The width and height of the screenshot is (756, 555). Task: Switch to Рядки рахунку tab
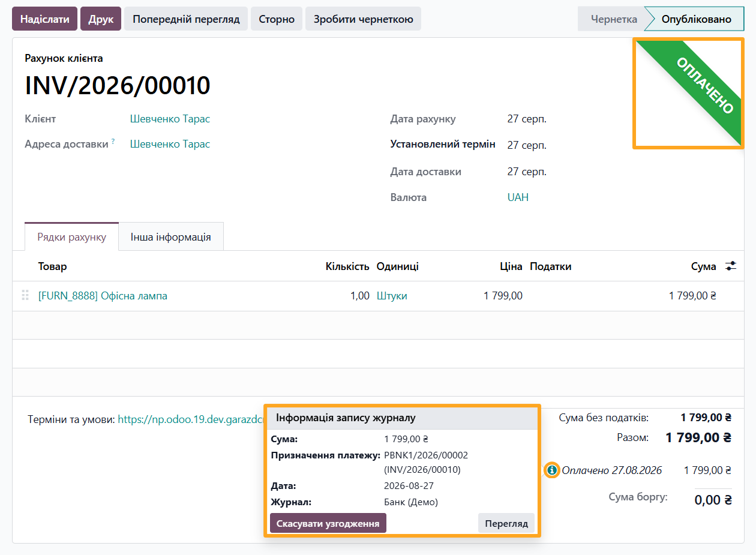click(x=72, y=236)
